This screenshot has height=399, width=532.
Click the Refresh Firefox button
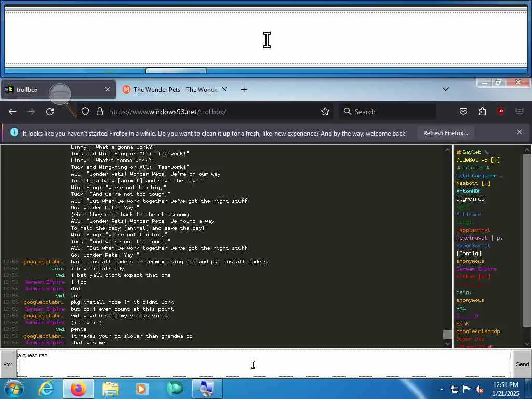[445, 133]
